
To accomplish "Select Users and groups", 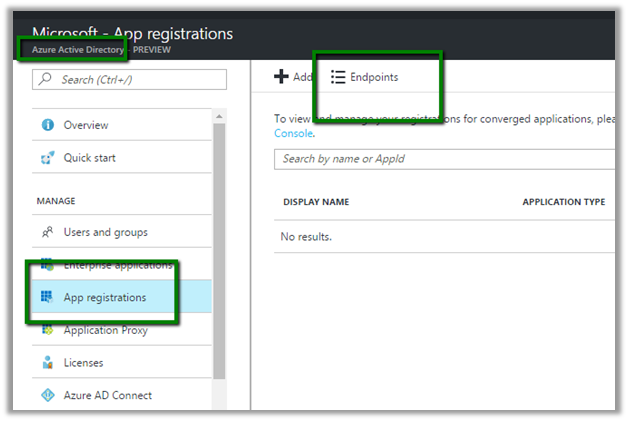I will tap(105, 232).
